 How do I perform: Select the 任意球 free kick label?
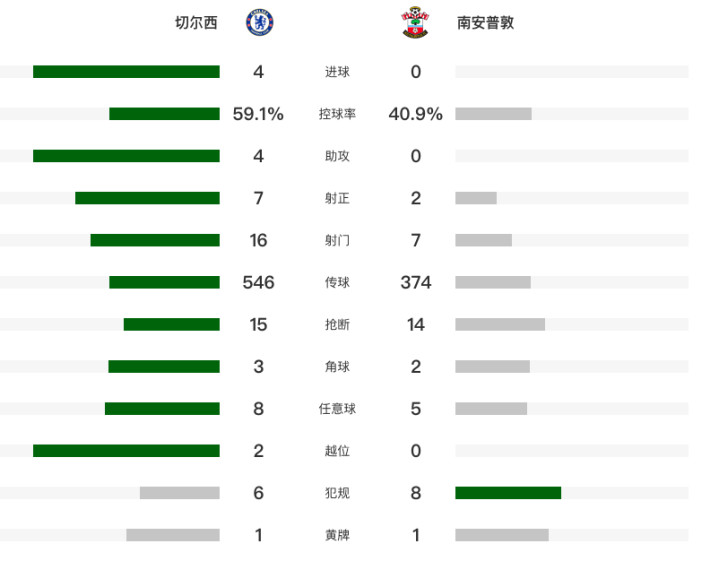(337, 408)
